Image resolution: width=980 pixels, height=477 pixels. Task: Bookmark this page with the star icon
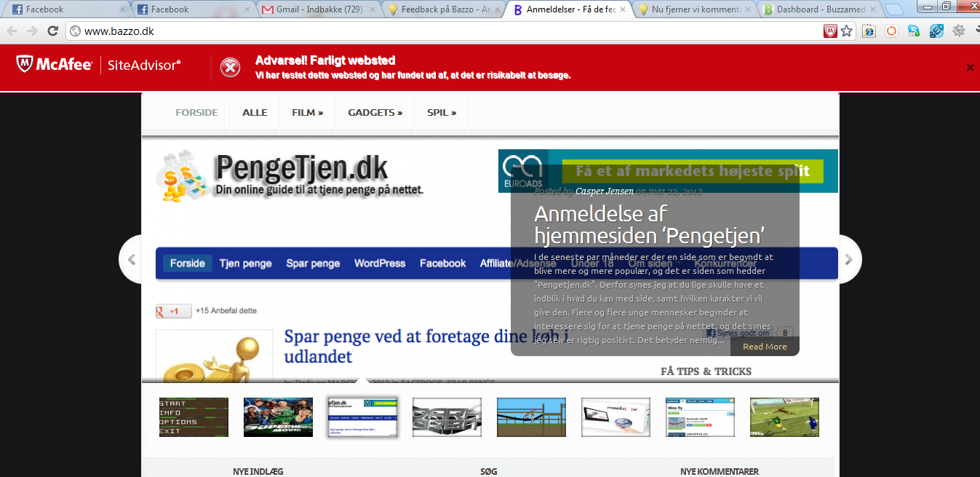point(847,31)
